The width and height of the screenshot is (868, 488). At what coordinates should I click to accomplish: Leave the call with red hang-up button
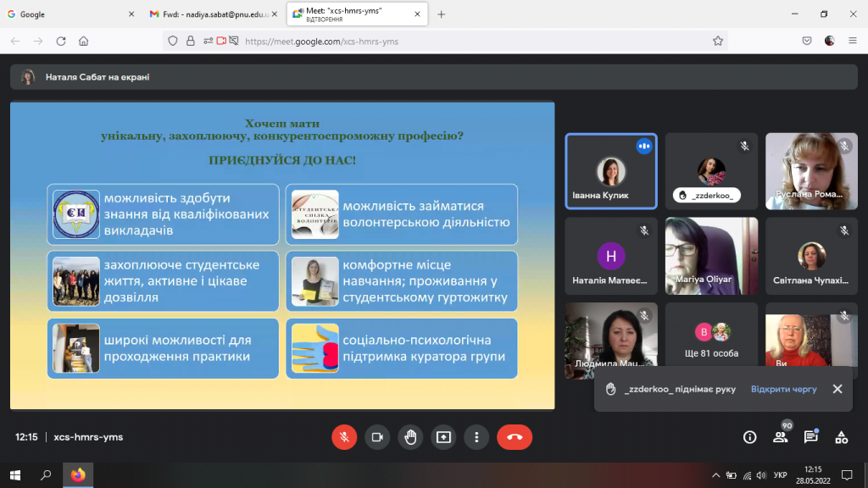tap(515, 436)
